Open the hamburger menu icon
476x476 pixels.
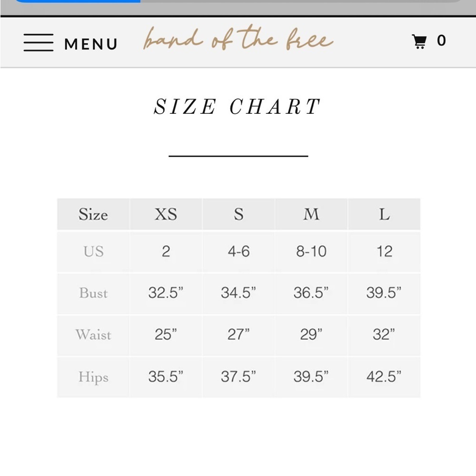[39, 42]
